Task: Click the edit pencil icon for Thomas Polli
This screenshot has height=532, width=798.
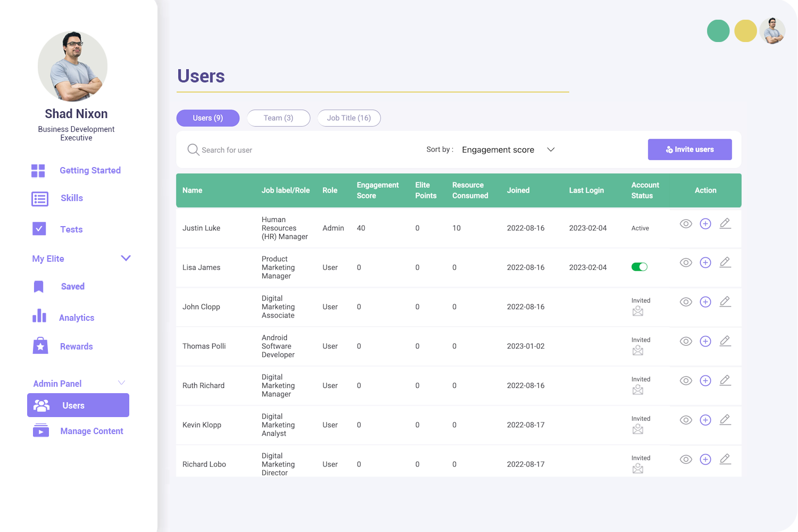Action: [725, 341]
